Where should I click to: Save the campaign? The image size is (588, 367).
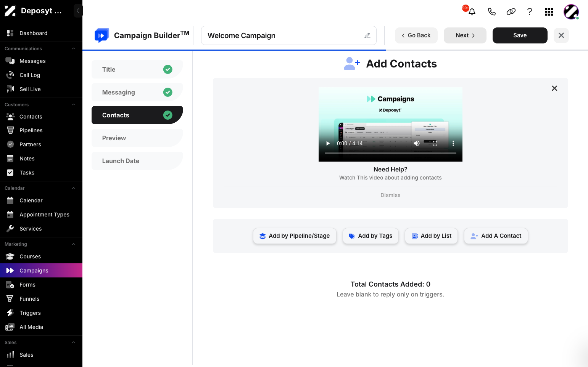(x=520, y=35)
